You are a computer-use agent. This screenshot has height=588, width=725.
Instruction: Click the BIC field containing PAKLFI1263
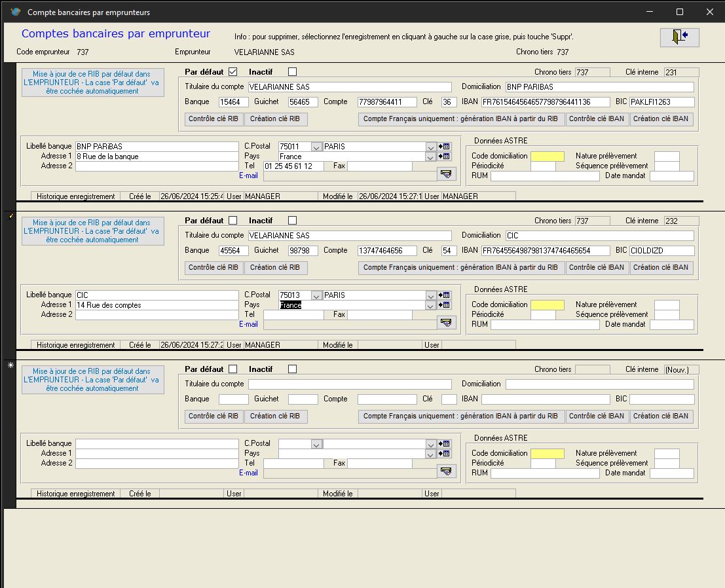661,101
